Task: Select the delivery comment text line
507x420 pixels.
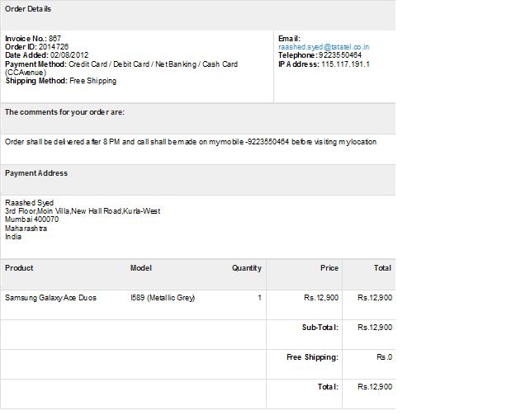Action: [x=191, y=142]
